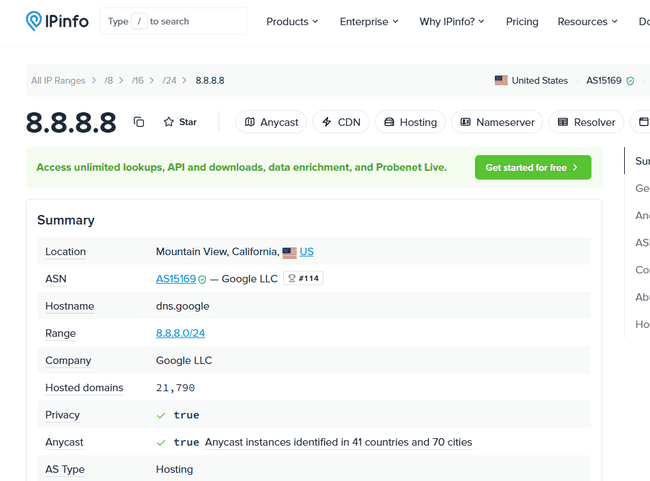Screen dimensions: 650x481
Task: Click the AS Type row label
Action: click(x=65, y=469)
